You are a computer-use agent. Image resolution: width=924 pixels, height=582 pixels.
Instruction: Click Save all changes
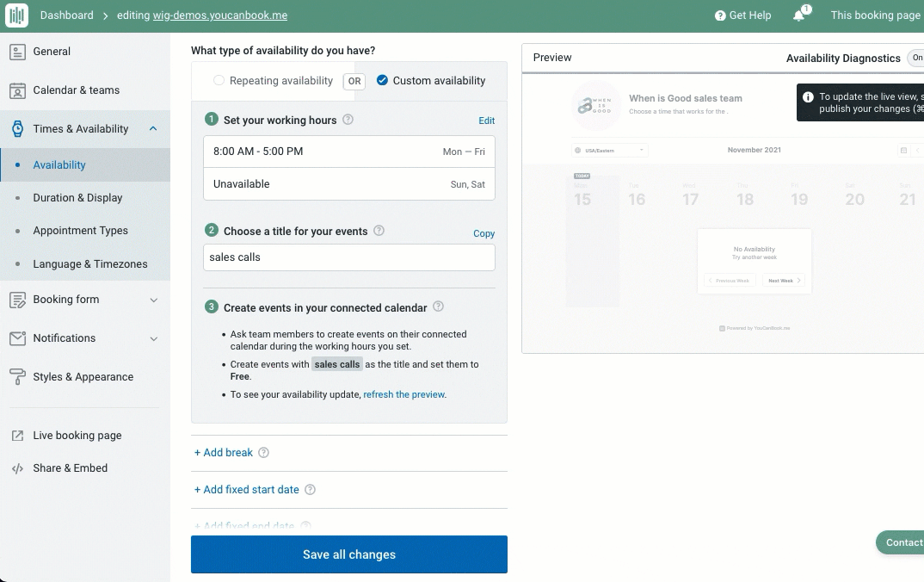point(348,554)
